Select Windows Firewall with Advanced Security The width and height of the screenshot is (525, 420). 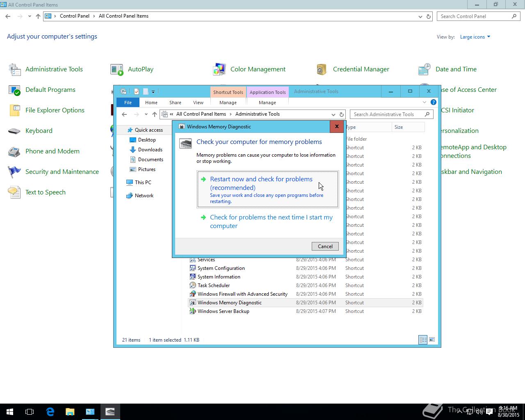pyautogui.click(x=242, y=294)
